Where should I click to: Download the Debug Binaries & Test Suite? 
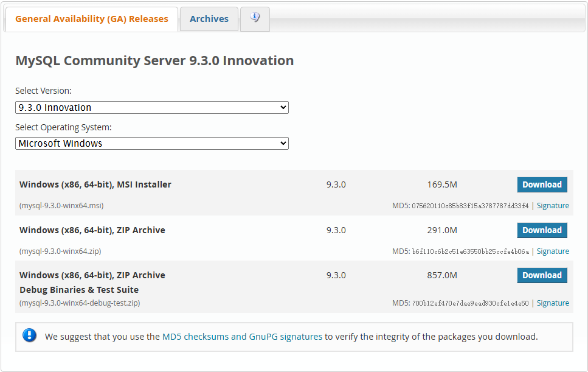(542, 275)
